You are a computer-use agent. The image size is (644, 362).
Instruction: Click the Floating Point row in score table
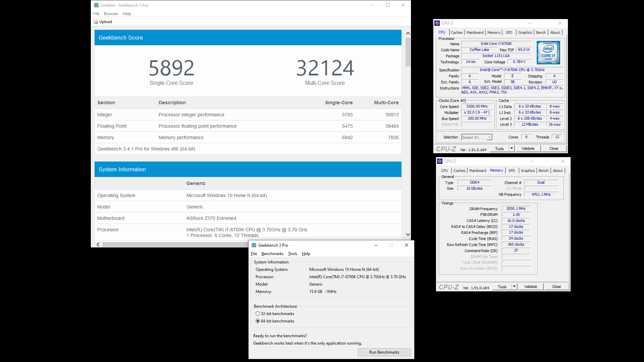point(248,126)
